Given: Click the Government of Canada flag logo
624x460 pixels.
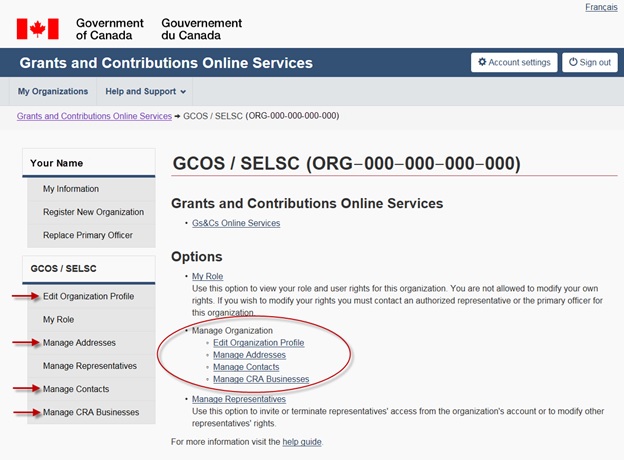Looking at the screenshot, I should (x=38, y=28).
